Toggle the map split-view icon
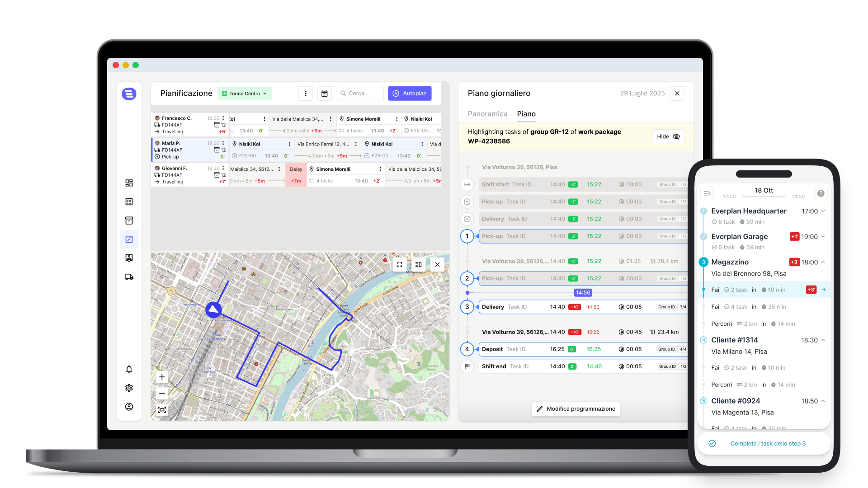 [418, 264]
